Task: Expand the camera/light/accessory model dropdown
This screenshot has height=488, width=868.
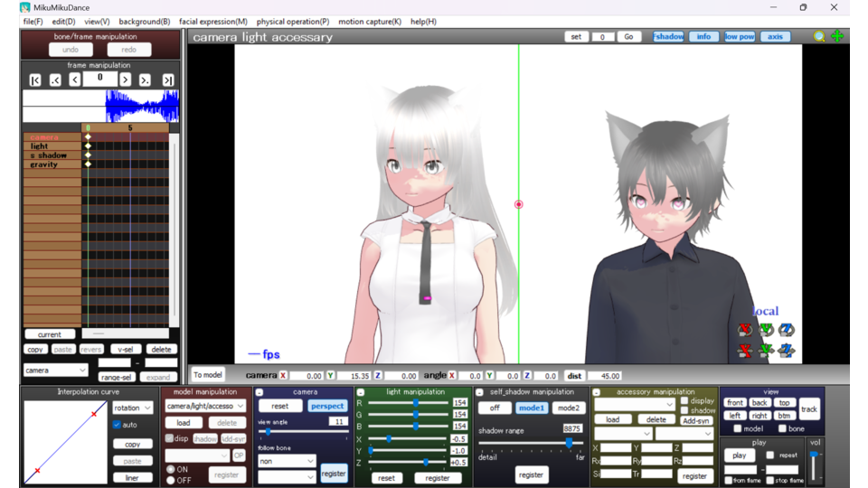Action: 205,407
